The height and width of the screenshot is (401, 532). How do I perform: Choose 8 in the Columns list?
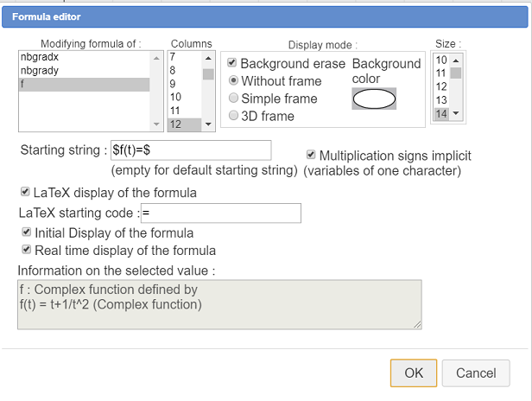tap(185, 70)
